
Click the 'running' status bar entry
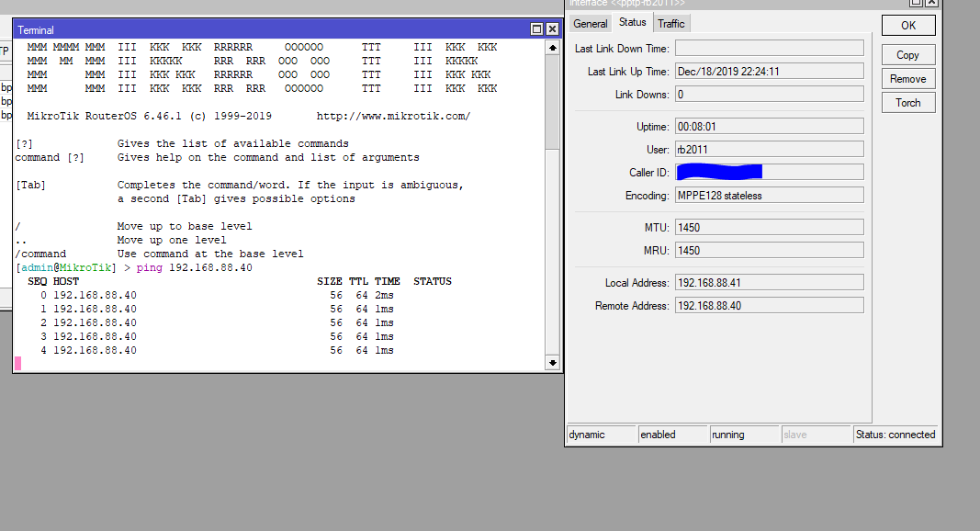[744, 435]
